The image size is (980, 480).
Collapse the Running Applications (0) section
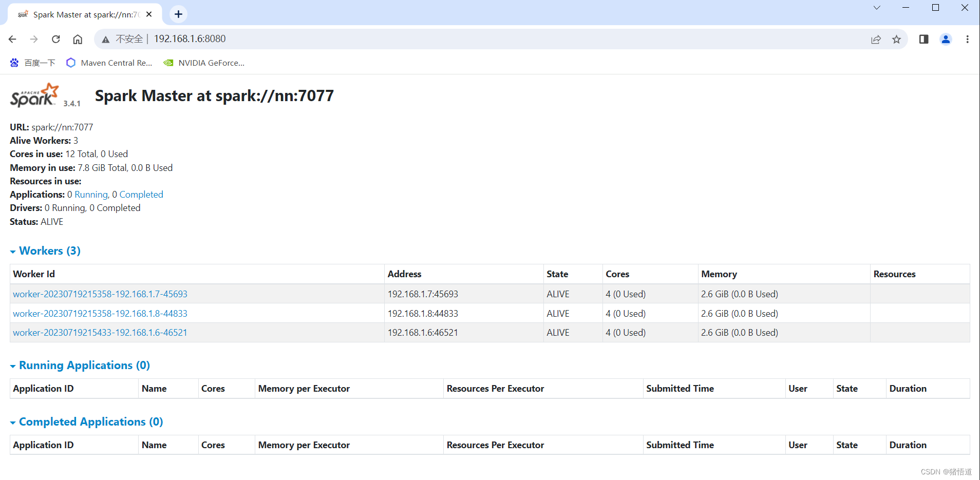[x=80, y=365]
